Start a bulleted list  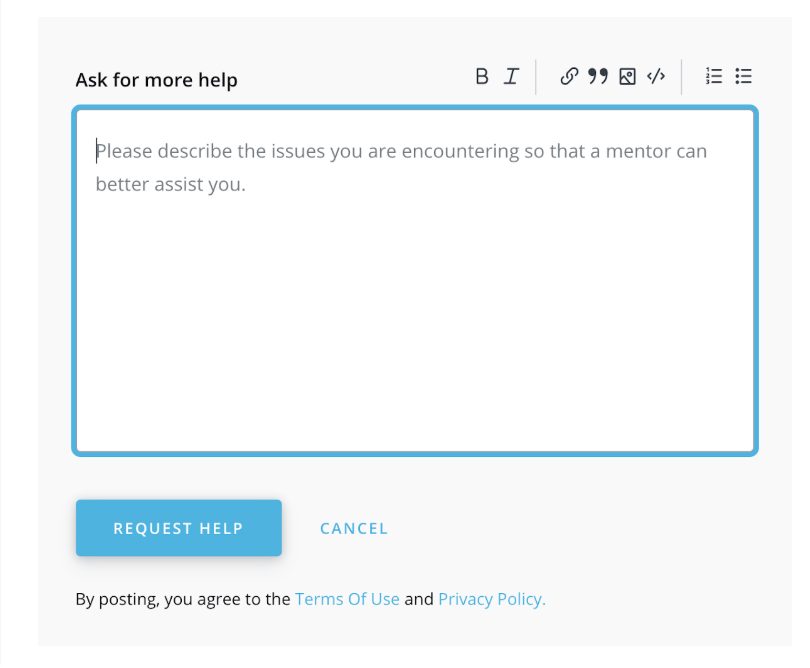tap(743, 76)
